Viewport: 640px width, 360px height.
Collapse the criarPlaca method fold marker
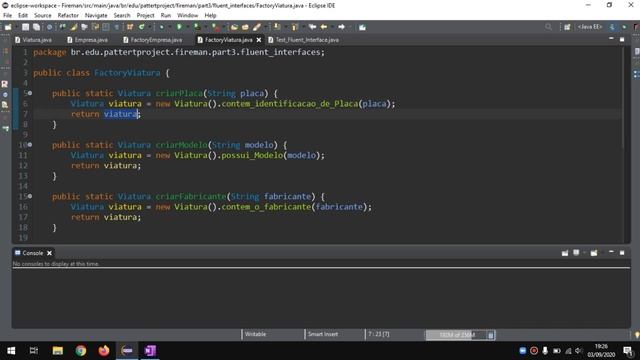pyautogui.click(x=30, y=93)
